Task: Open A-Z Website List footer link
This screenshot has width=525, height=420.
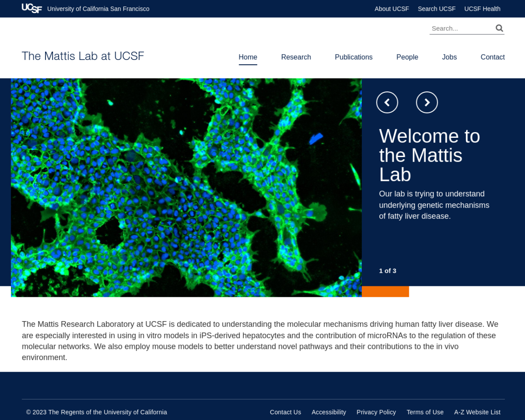Action: pos(477,412)
